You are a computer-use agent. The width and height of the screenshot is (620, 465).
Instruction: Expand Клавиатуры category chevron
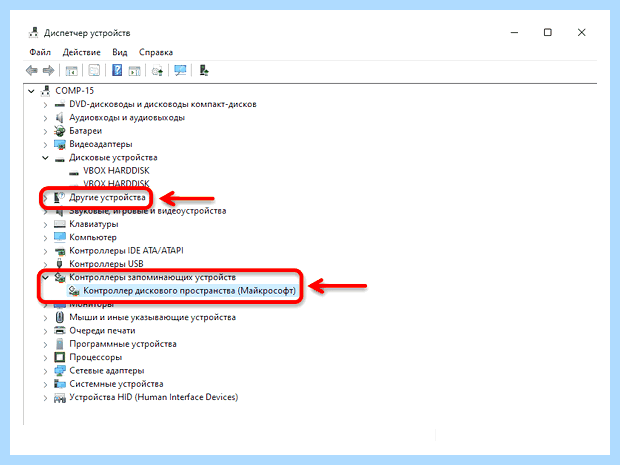coord(45,225)
